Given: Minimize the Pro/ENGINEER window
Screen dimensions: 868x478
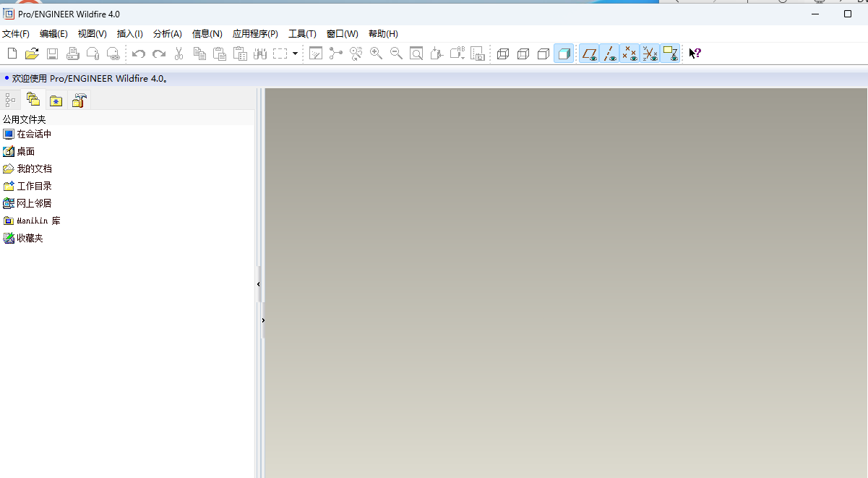Looking at the screenshot, I should tap(815, 14).
